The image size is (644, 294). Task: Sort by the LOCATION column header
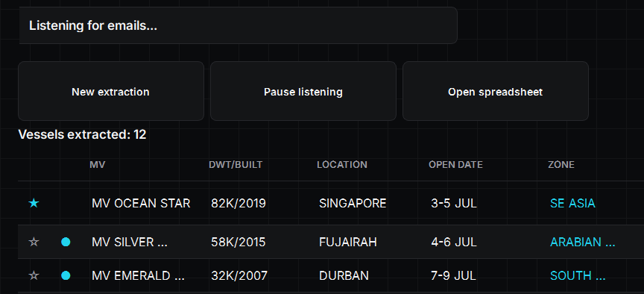[342, 165]
